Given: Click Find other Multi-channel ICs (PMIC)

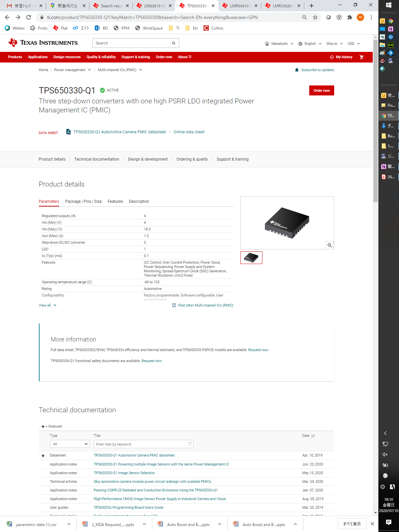Looking at the screenshot, I should pos(202,305).
